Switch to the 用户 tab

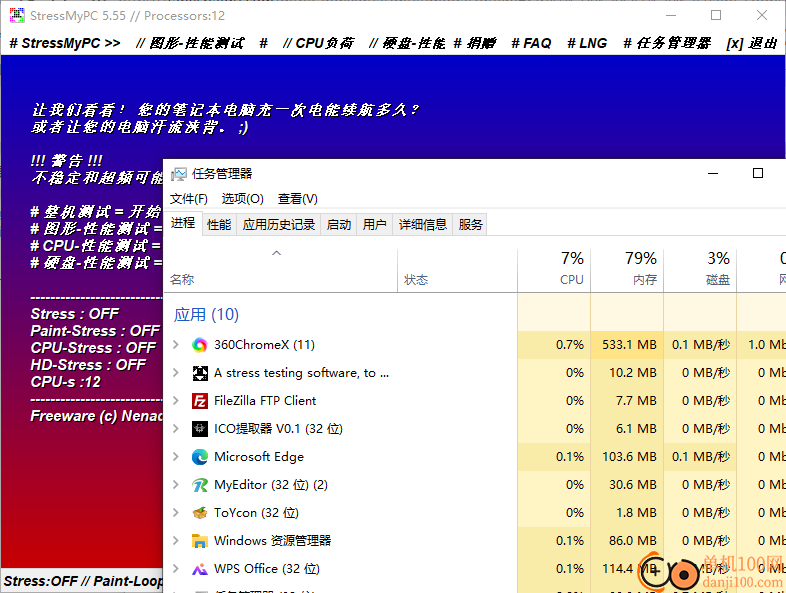[374, 225]
